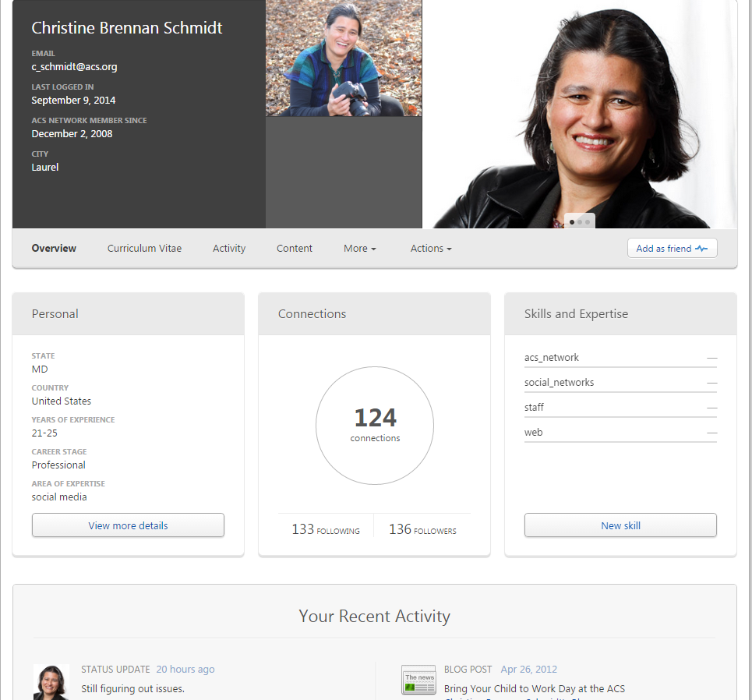The height and width of the screenshot is (700, 752).
Task: Click the news icon beside Blog Post
Action: point(418,681)
